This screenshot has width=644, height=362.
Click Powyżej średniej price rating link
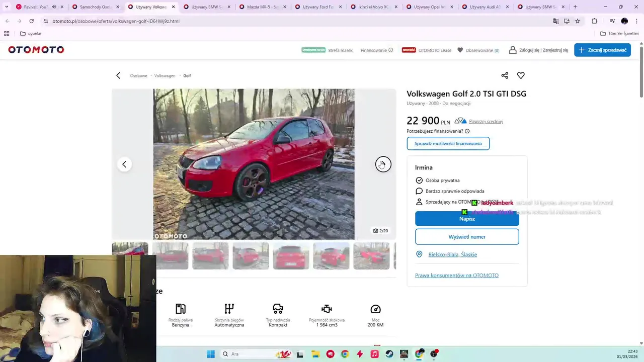[x=486, y=121]
